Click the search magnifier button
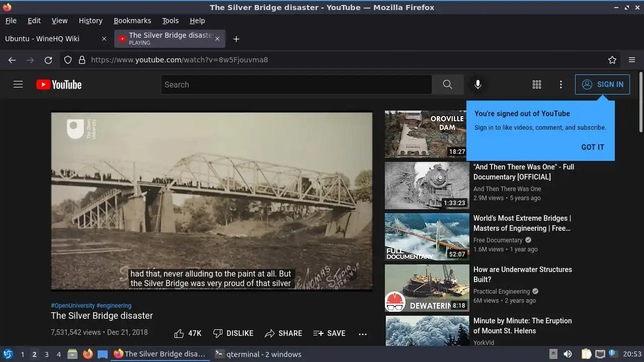The height and width of the screenshot is (362, 644). coord(447,84)
